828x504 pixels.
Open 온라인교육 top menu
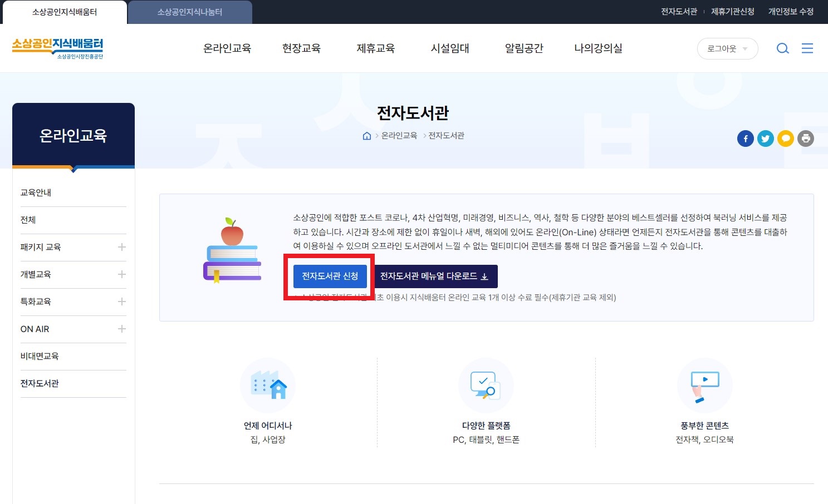227,48
